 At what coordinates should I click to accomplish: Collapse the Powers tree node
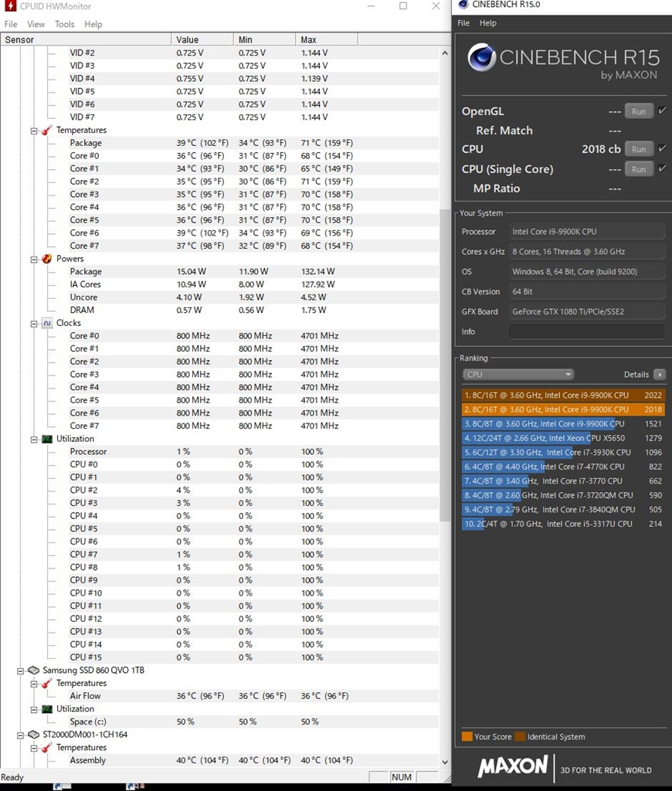34,260
